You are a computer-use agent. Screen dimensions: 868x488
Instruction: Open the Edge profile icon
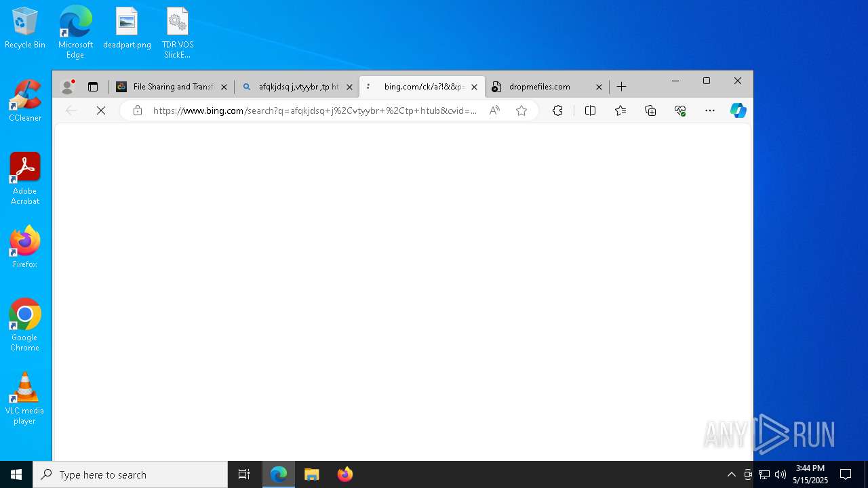67,87
